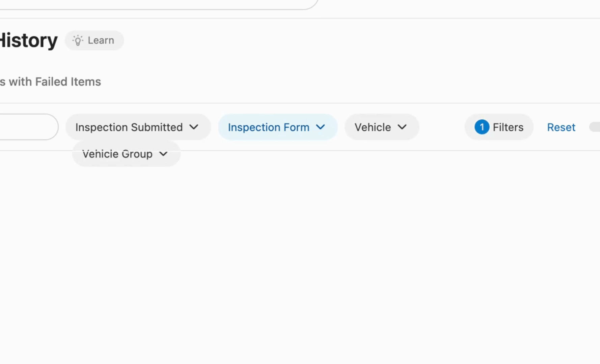This screenshot has height=364, width=600.
Task: Click the History page heading
Action: point(28,40)
